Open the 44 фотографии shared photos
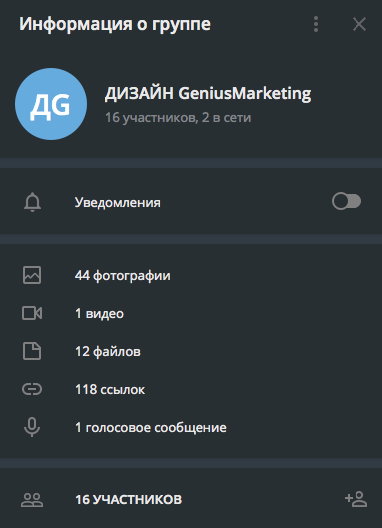This screenshot has height=528, width=382. click(191, 275)
